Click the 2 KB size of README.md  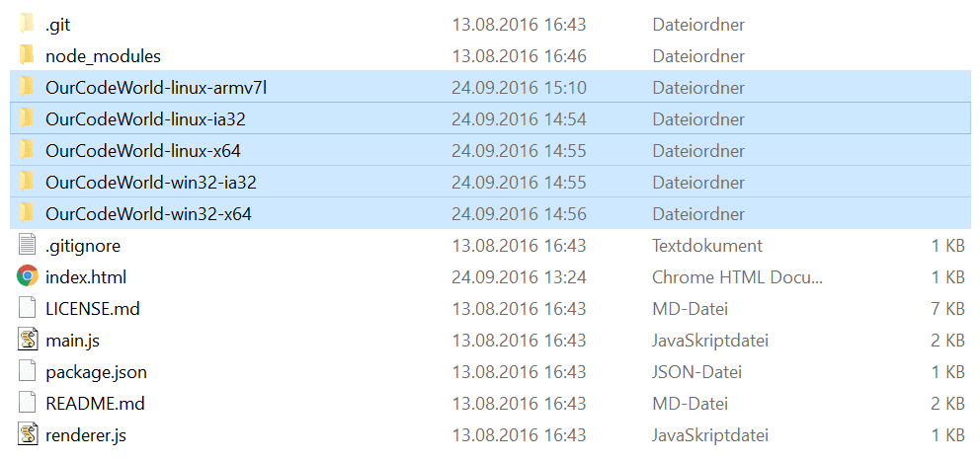(x=947, y=404)
